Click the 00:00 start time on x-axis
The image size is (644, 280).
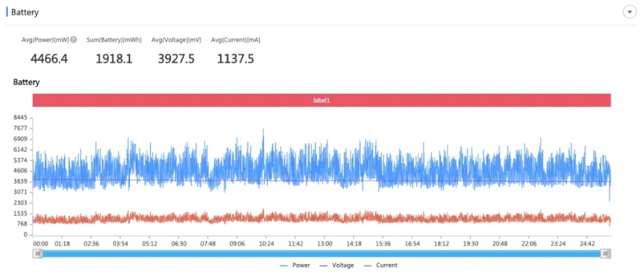coord(41,244)
